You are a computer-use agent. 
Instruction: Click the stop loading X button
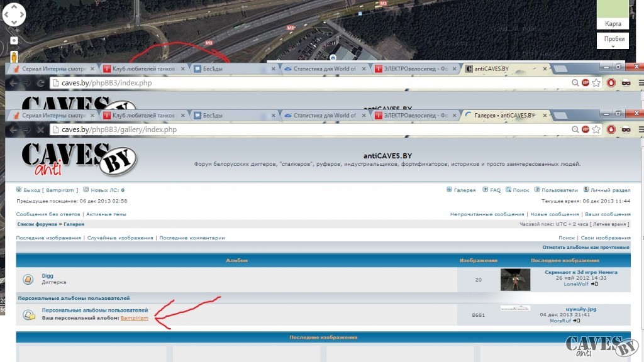point(40,129)
